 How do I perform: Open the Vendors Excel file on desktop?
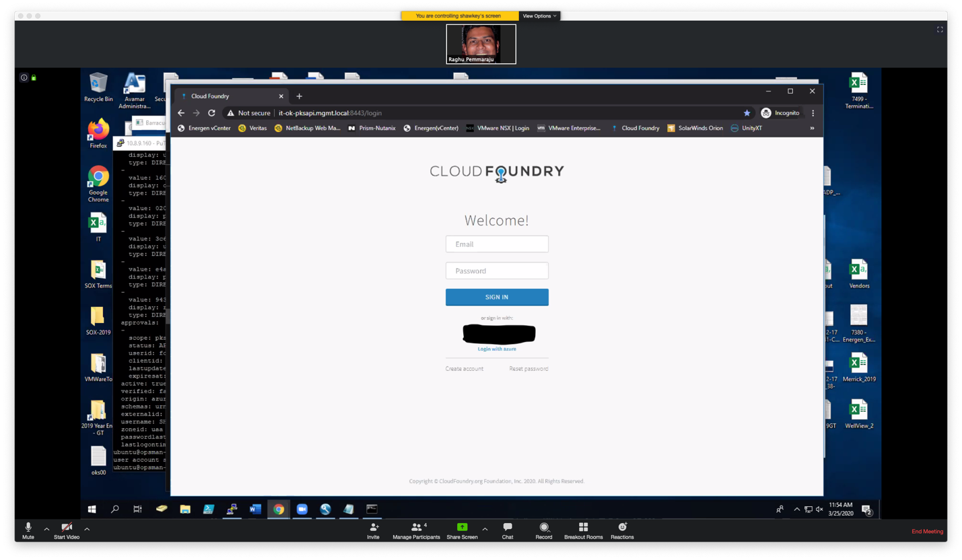pos(859,275)
